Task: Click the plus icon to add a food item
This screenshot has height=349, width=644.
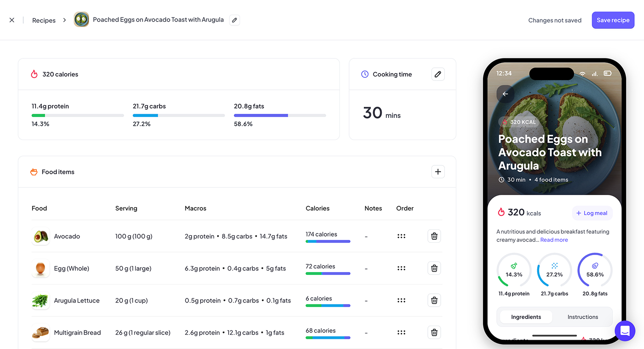Action: pyautogui.click(x=437, y=171)
